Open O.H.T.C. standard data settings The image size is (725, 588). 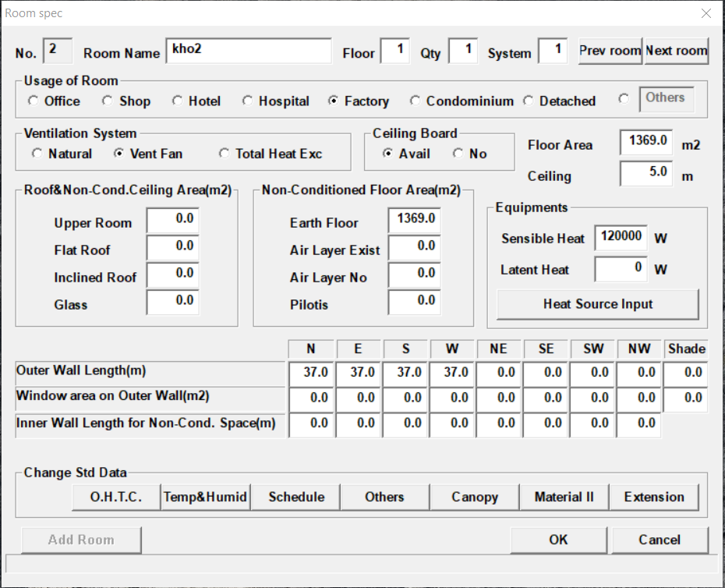pos(115,497)
